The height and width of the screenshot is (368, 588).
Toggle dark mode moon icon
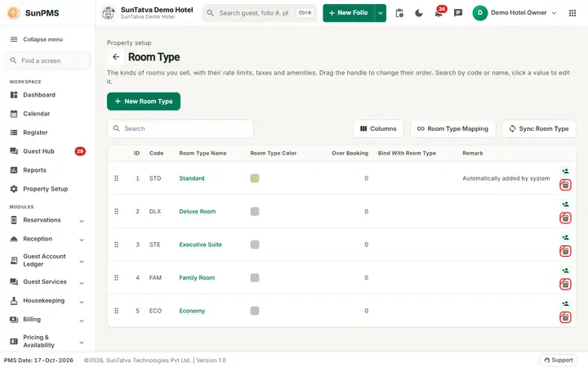pyautogui.click(x=419, y=13)
